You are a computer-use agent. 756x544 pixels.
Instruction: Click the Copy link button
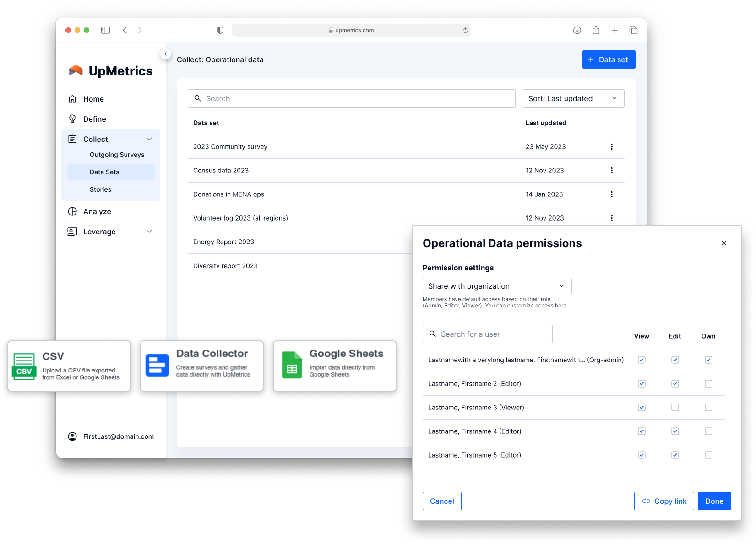tap(664, 501)
